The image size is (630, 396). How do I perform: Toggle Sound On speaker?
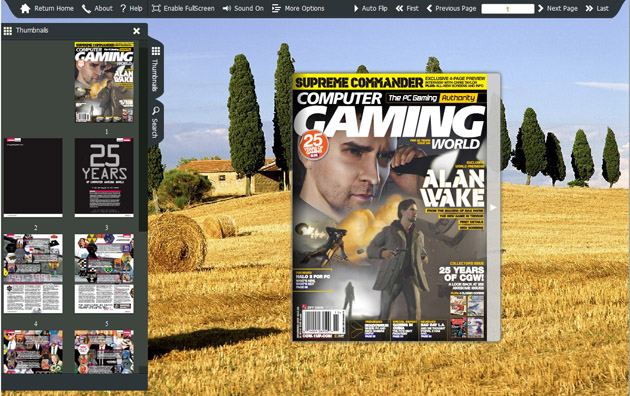243,8
